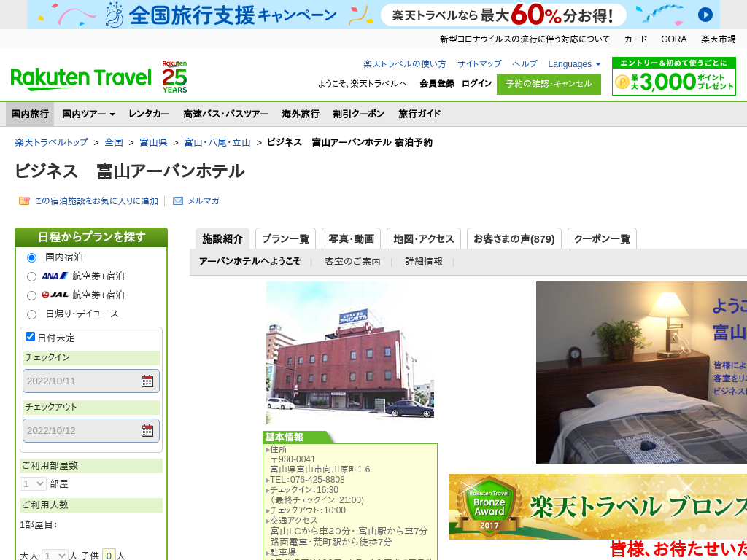Image resolution: width=747 pixels, height=560 pixels.
Task: Open 新型コロナウイルスの流行に伴う対応について link
Action: coord(525,39)
